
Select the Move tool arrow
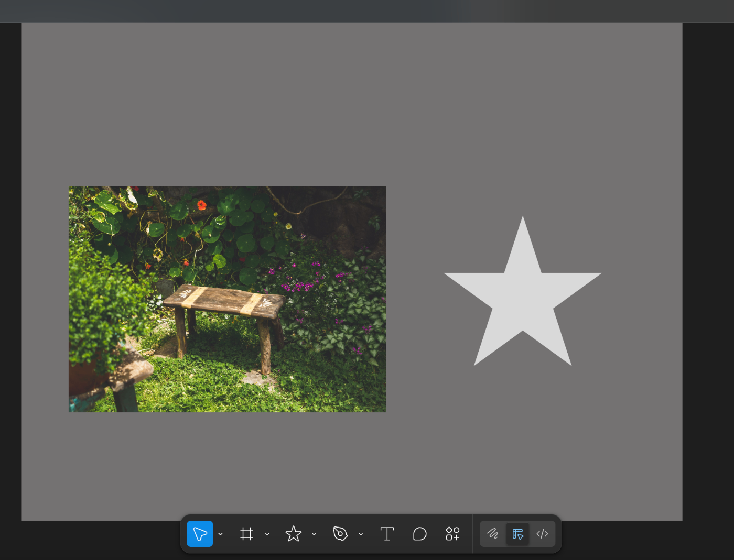click(200, 534)
